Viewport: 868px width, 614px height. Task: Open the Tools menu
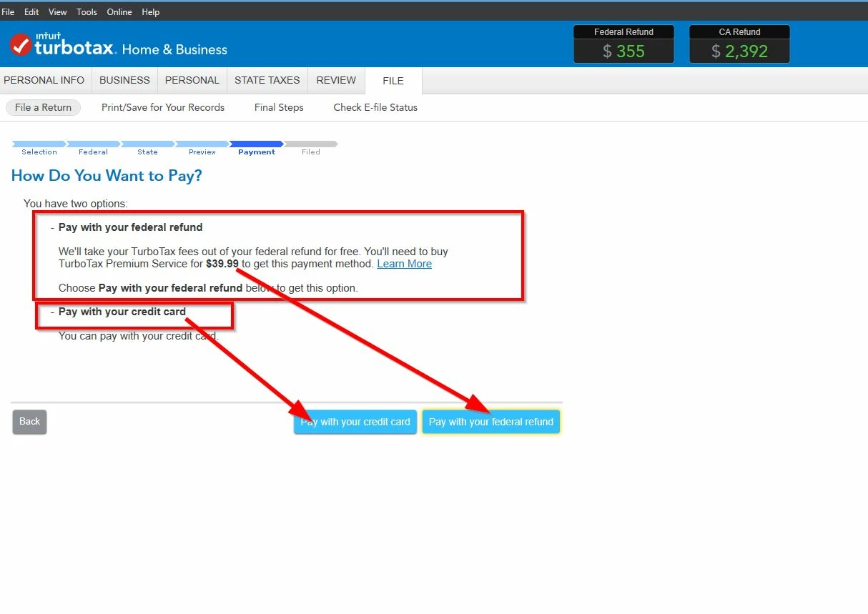coord(87,12)
